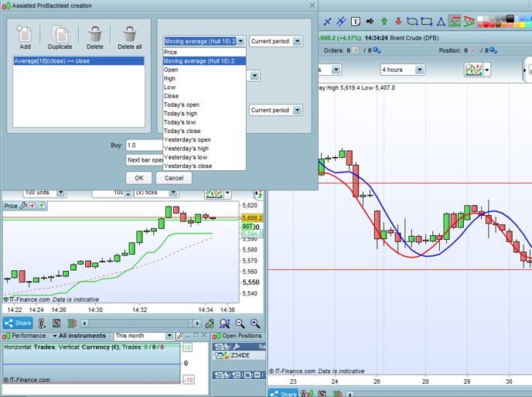Click the Buy quantity input field
This screenshot has width=532, height=397.
(x=144, y=145)
